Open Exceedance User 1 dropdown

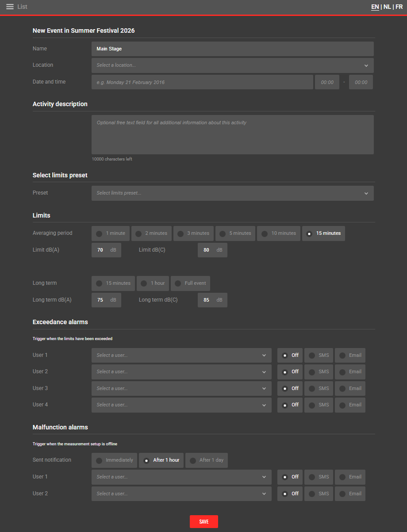(181, 356)
